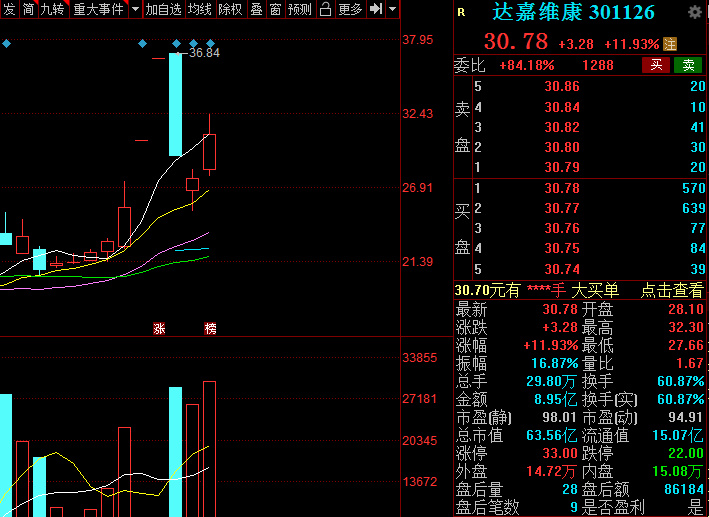Screen dimensions: 709x517
Task: Select sell level 1 price 30.79
Action: pyautogui.click(x=562, y=167)
